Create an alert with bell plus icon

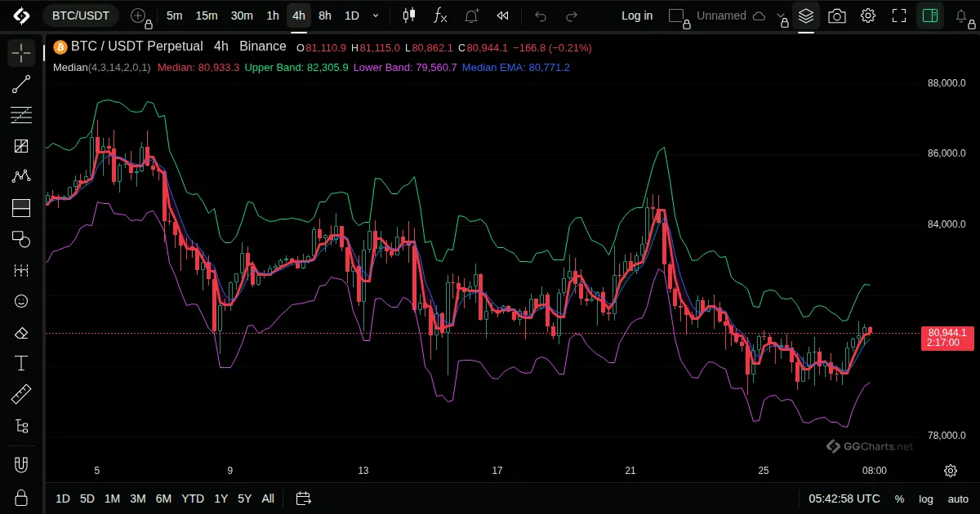pos(472,16)
